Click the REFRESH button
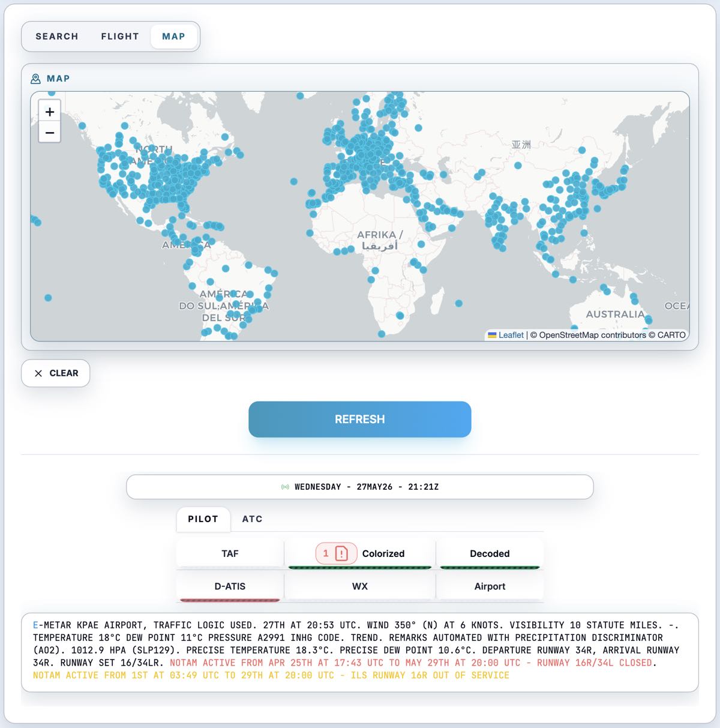 tap(360, 420)
